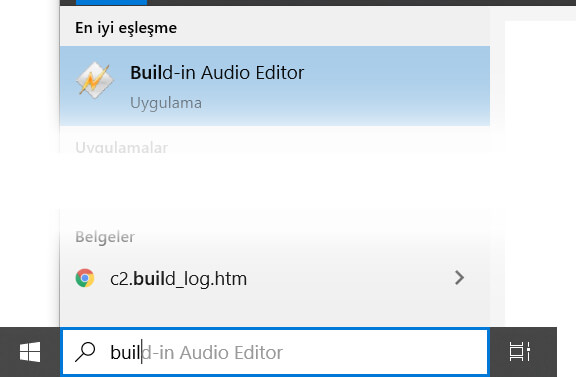
Task: Open the c2.build_log.htm document result
Action: coord(275,278)
